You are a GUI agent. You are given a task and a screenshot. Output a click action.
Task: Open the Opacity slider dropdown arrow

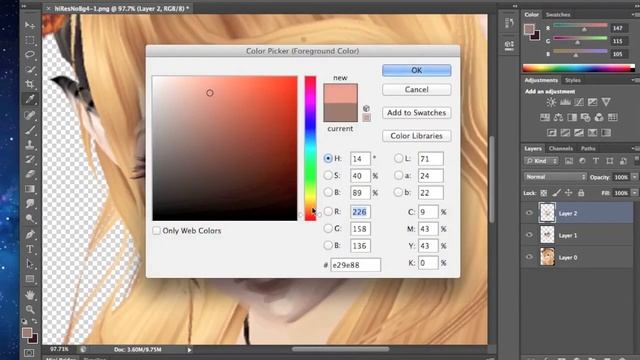pyautogui.click(x=634, y=177)
